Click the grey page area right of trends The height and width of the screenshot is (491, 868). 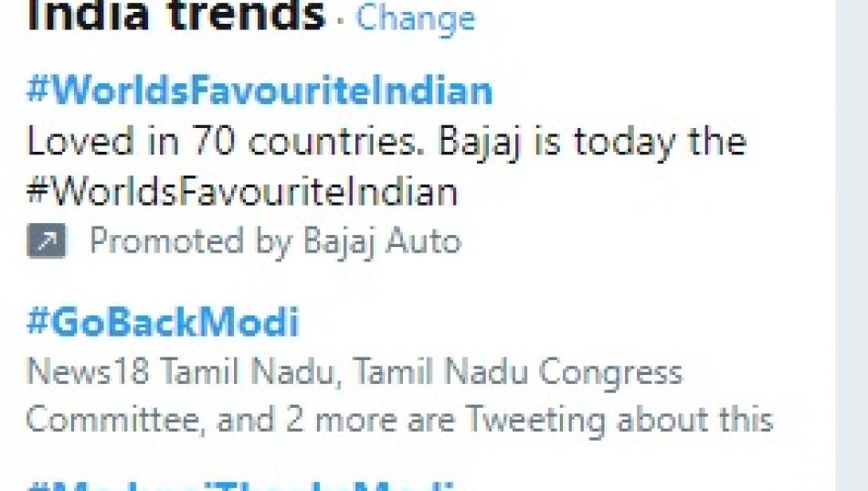(x=852, y=245)
